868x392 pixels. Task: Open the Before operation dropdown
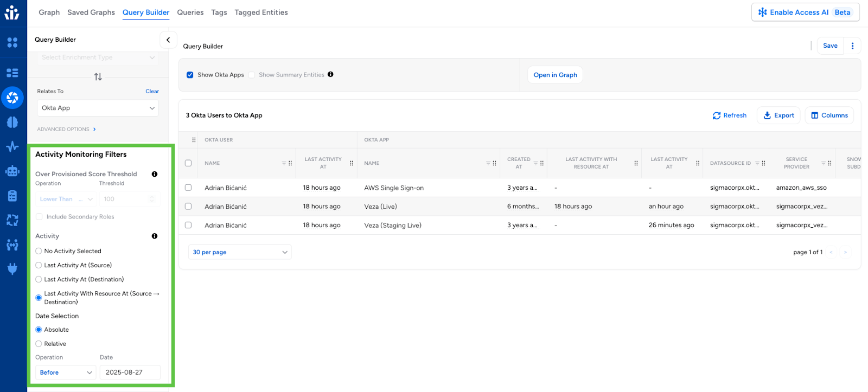click(65, 372)
